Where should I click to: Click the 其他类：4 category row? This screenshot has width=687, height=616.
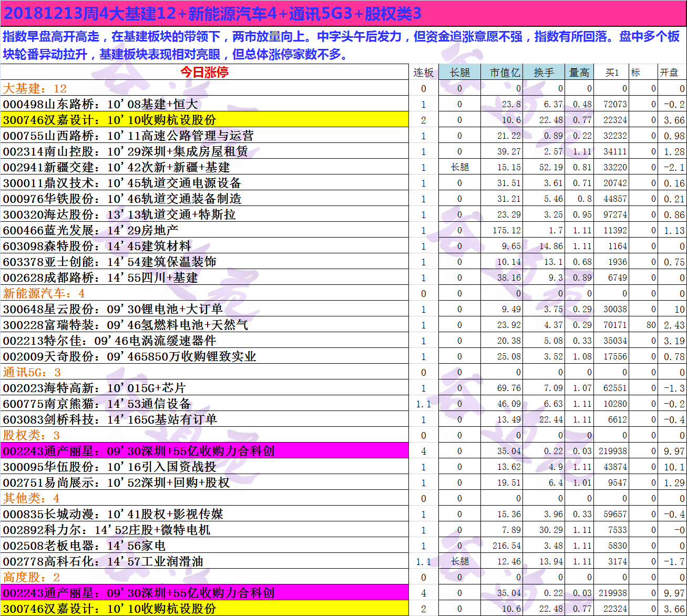204,498
